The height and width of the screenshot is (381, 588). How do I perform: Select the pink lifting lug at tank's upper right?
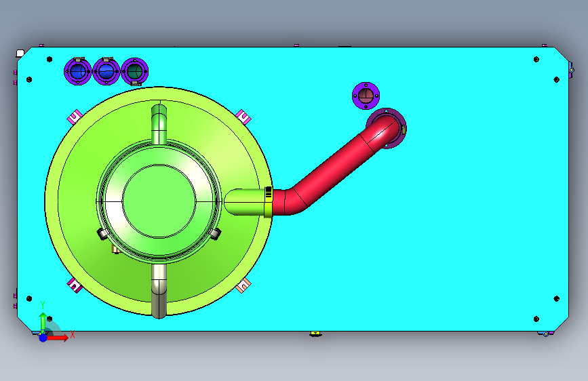click(x=243, y=117)
